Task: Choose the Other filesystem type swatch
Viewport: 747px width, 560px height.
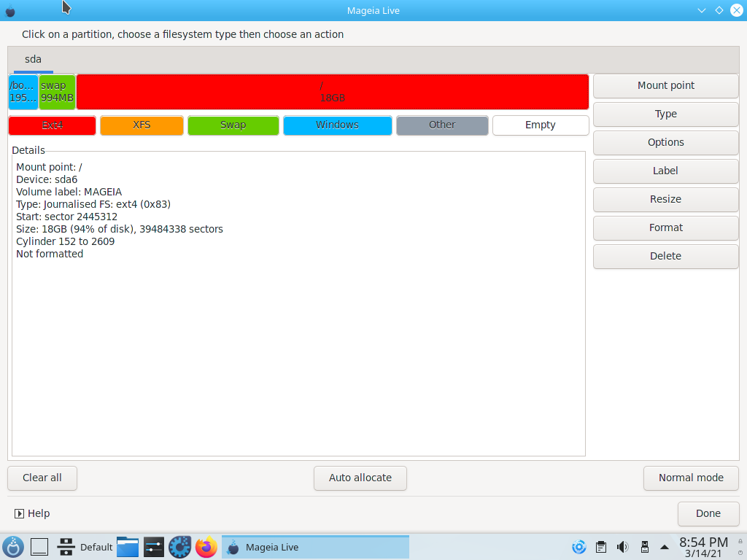Action: 442,125
